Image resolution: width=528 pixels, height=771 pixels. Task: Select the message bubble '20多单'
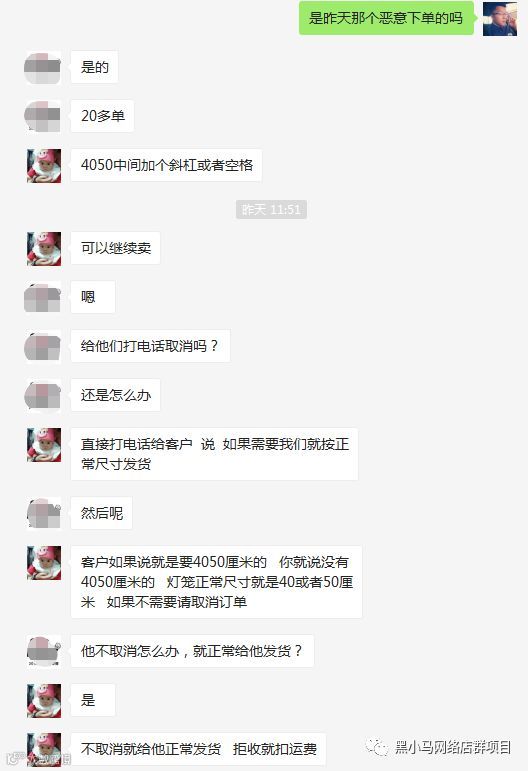103,116
